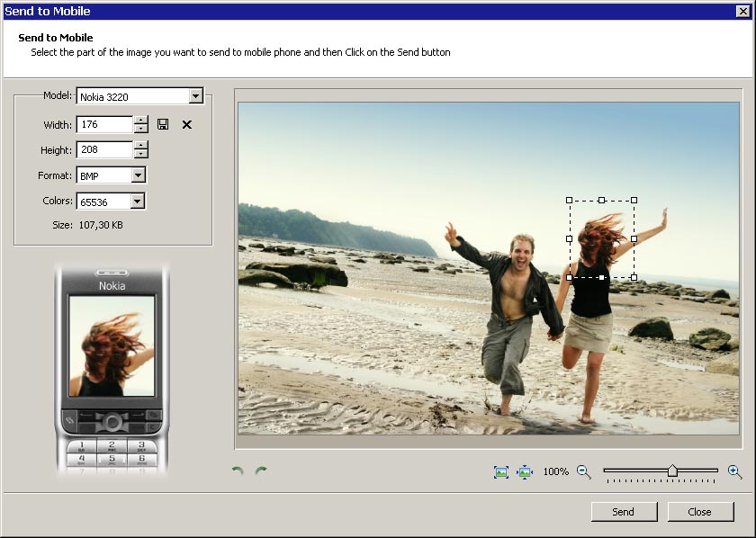The image size is (756, 538).
Task: Click inside the Height input field
Action: (104, 150)
